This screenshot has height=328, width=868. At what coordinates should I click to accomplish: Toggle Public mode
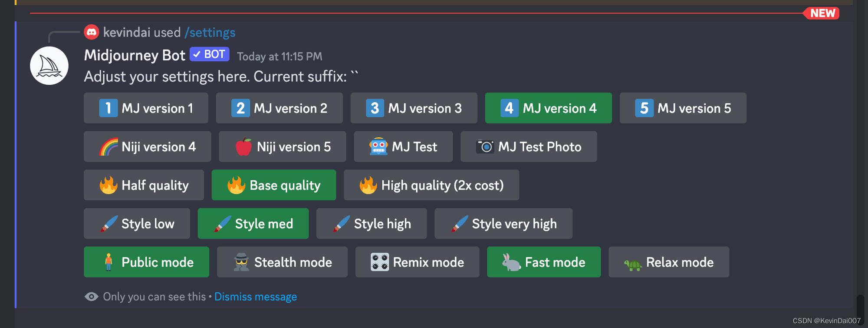tap(146, 262)
